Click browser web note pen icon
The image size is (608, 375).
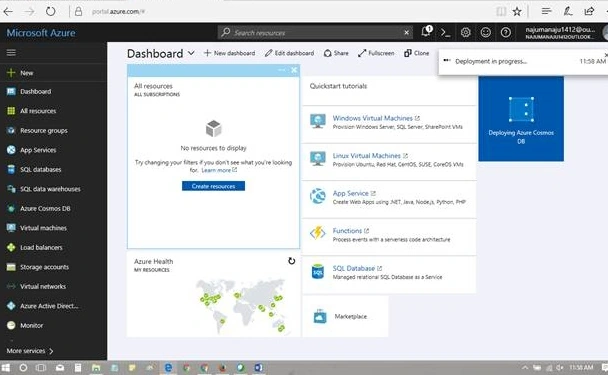click(x=568, y=11)
